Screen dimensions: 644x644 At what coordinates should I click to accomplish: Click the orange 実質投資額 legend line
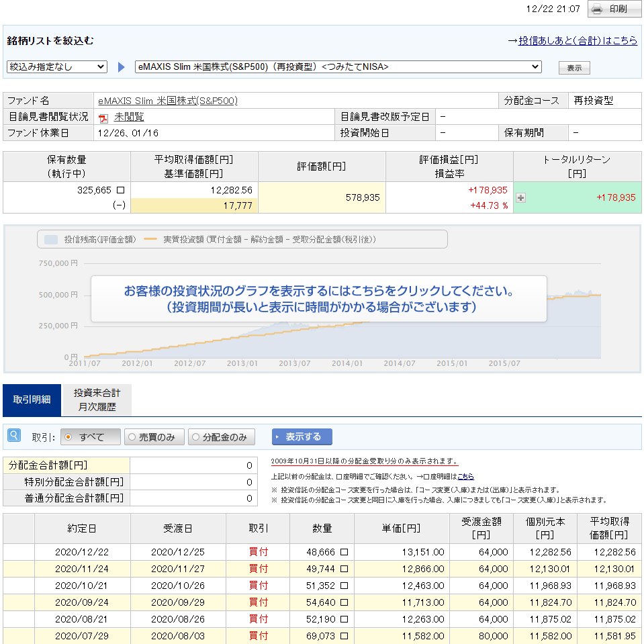pos(150,239)
